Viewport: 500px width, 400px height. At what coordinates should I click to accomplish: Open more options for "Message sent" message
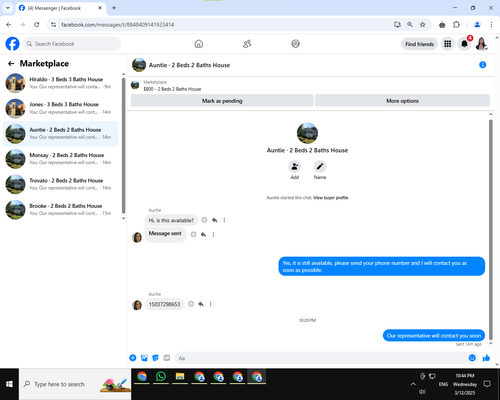point(213,234)
